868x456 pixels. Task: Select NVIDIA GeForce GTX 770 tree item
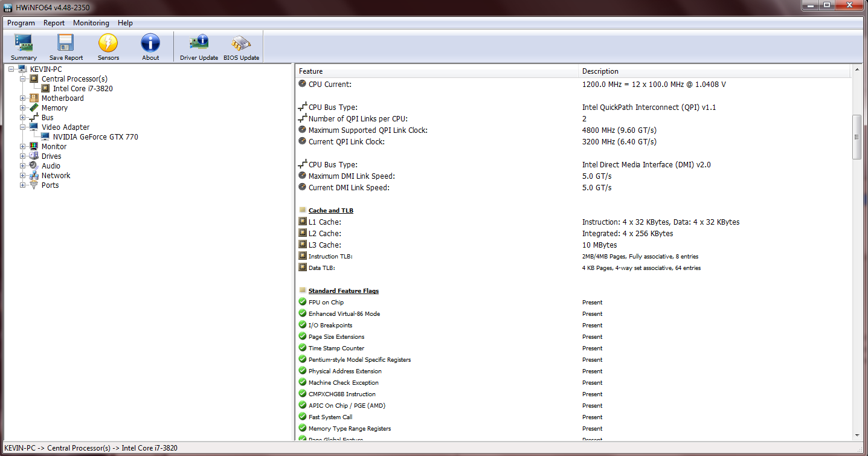point(95,137)
